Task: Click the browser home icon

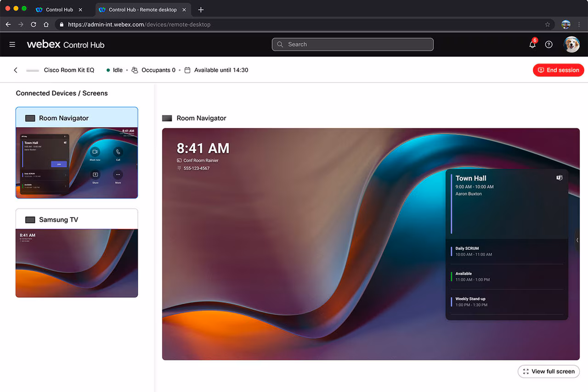Action: coord(46,24)
